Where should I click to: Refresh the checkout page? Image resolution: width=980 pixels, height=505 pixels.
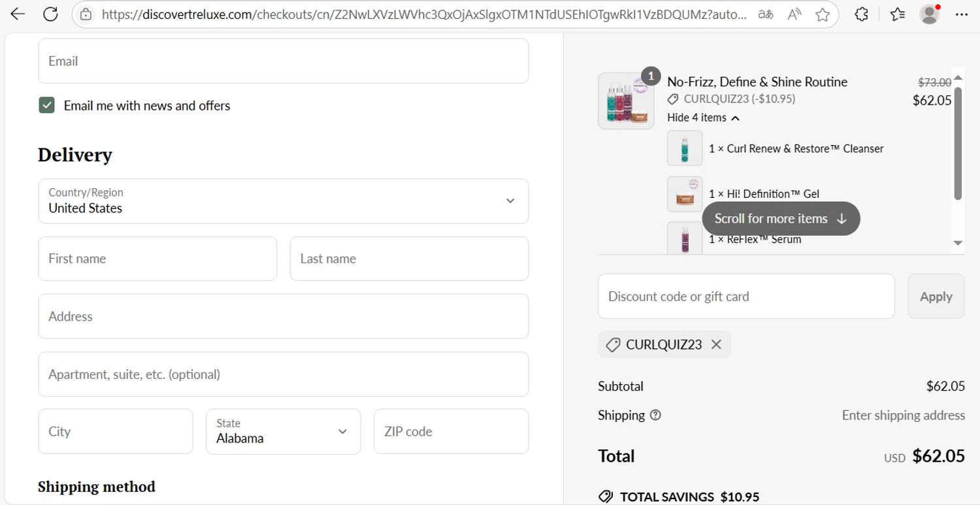[x=50, y=14]
